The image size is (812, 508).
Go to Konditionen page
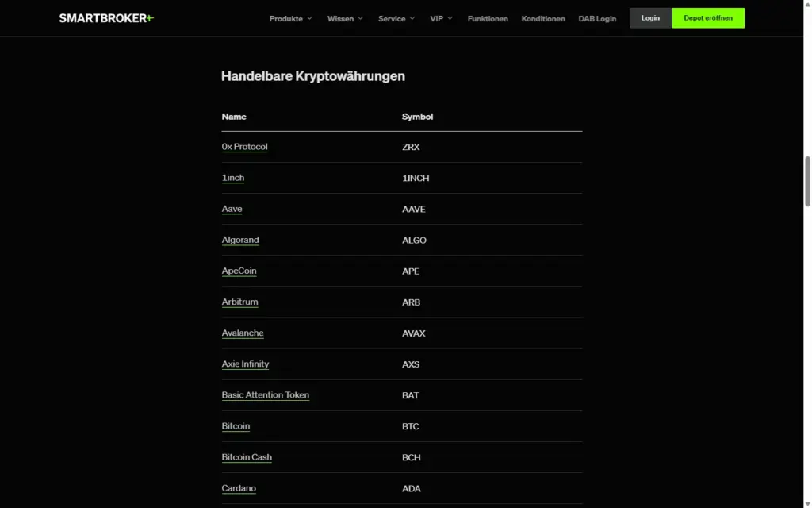[543, 19]
